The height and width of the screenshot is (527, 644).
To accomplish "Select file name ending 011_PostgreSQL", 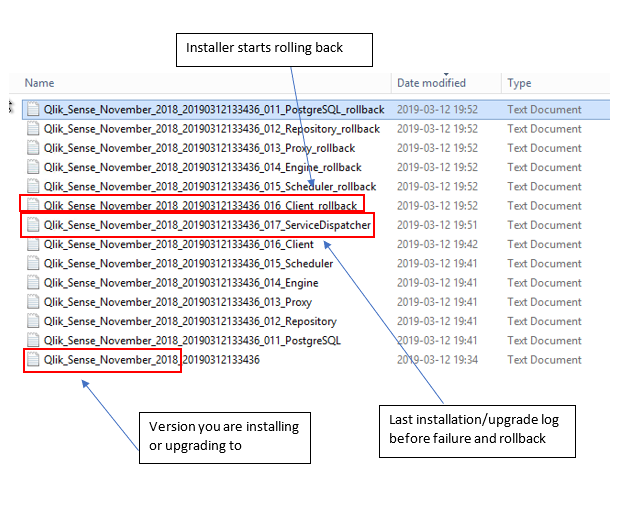I will (192, 341).
